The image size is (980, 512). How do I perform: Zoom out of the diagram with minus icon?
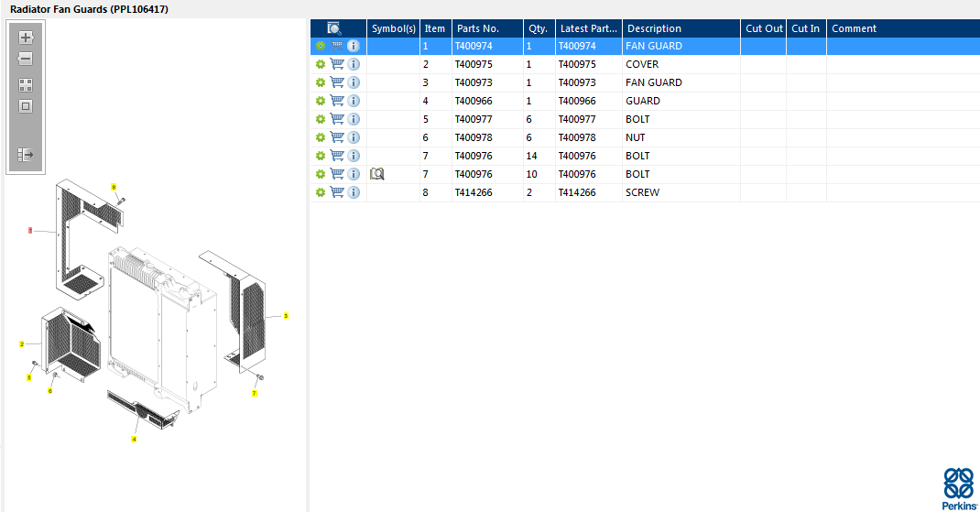tap(26, 59)
